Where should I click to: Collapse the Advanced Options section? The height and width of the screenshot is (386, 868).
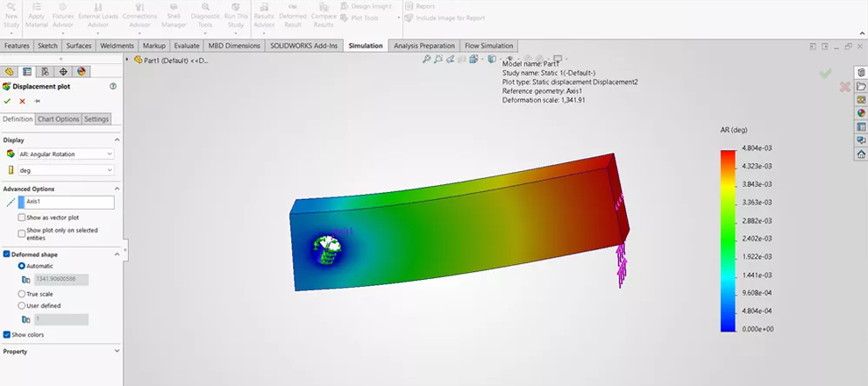coord(117,189)
